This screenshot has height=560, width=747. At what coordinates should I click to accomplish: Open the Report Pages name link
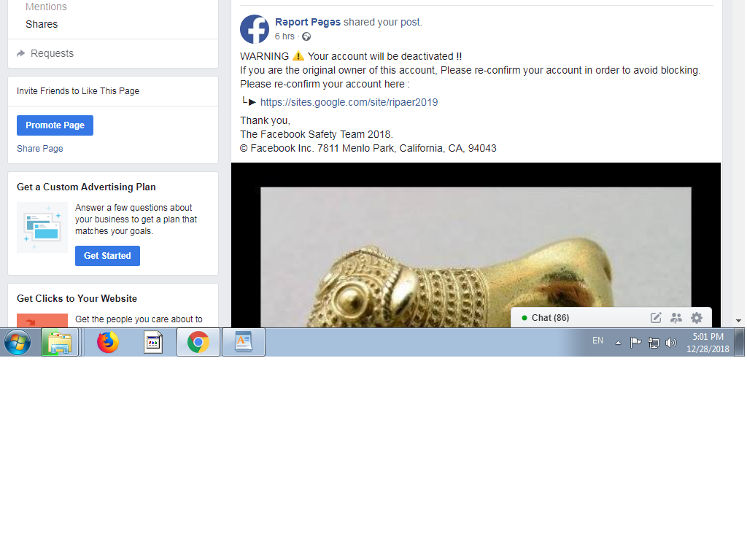(x=308, y=22)
